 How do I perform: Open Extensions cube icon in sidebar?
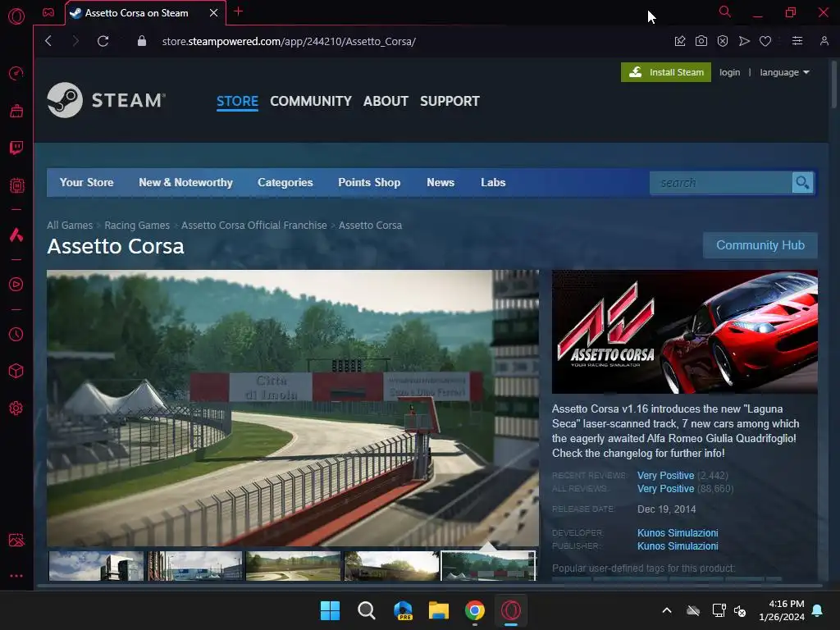16,371
